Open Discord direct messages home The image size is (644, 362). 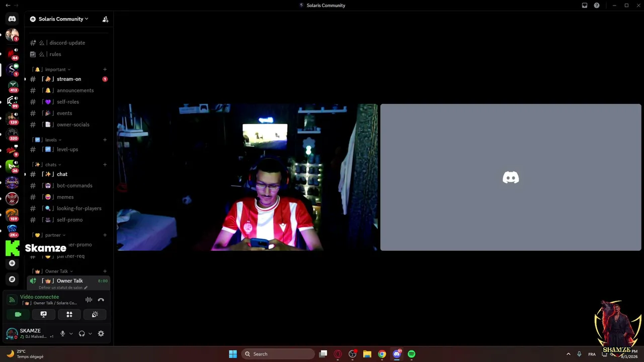point(12,19)
